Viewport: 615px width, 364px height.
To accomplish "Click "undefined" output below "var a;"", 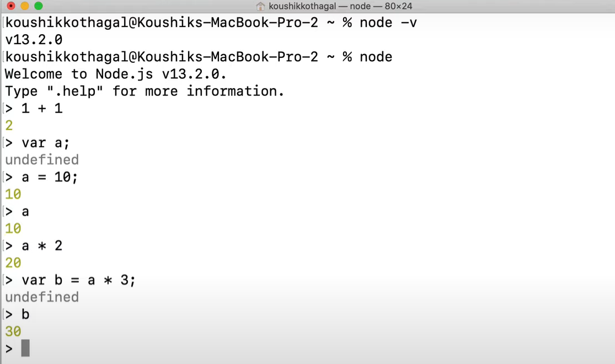I will point(42,160).
